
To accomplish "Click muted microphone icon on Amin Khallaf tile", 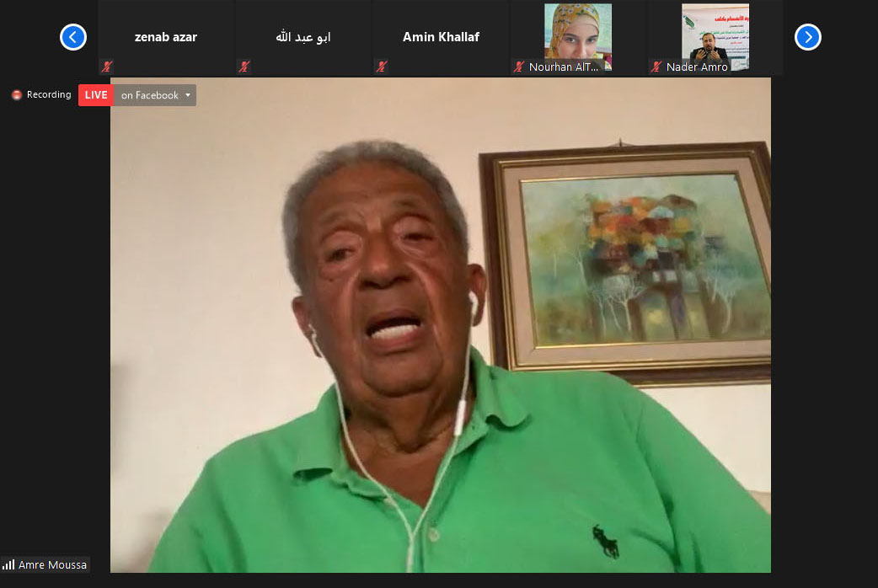I will (x=382, y=67).
